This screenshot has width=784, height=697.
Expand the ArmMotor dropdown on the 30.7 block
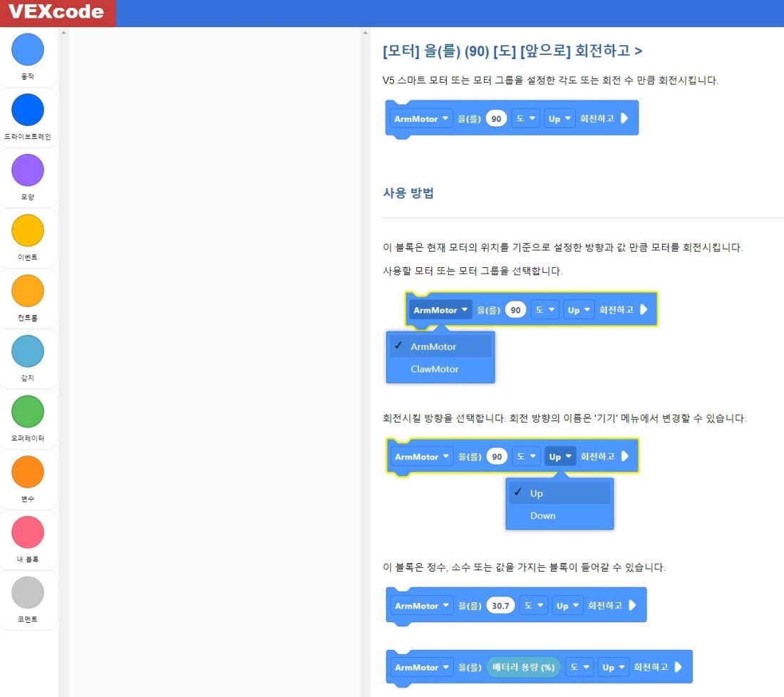(x=422, y=606)
